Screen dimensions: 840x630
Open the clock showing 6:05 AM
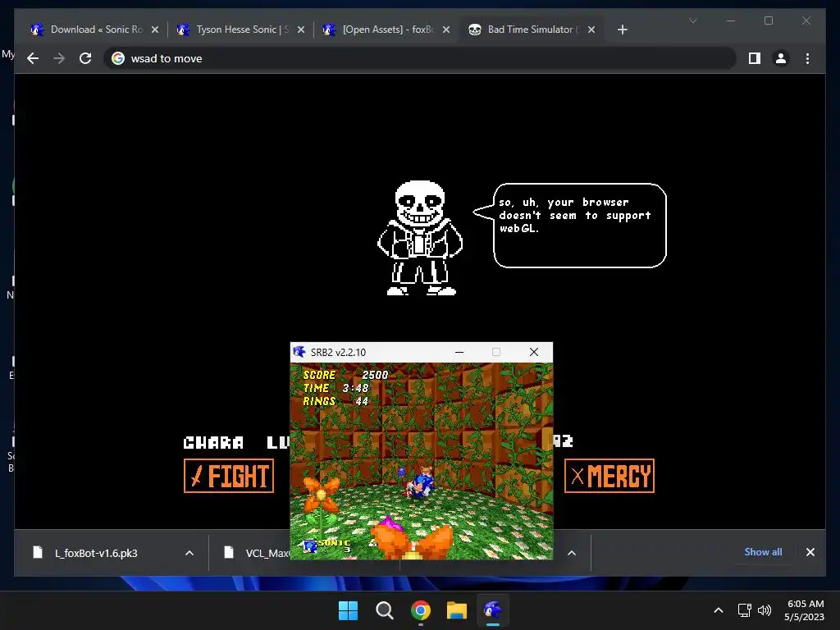click(x=805, y=610)
